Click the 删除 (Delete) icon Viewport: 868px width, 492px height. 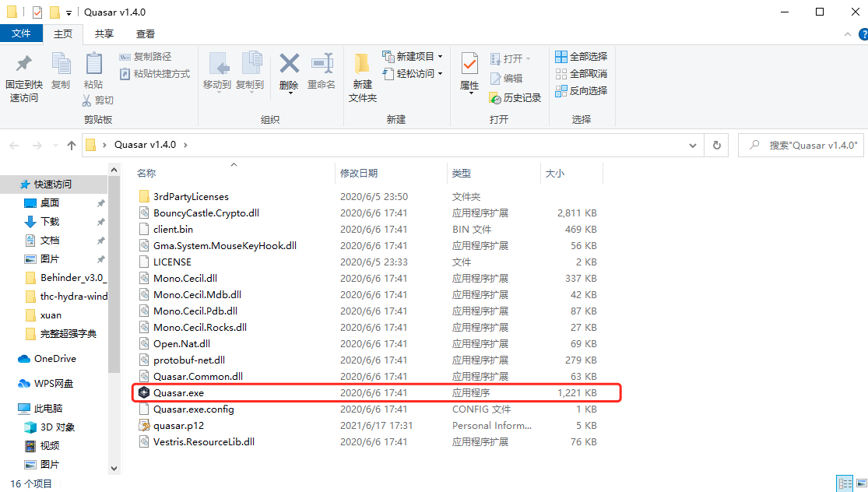click(x=289, y=68)
